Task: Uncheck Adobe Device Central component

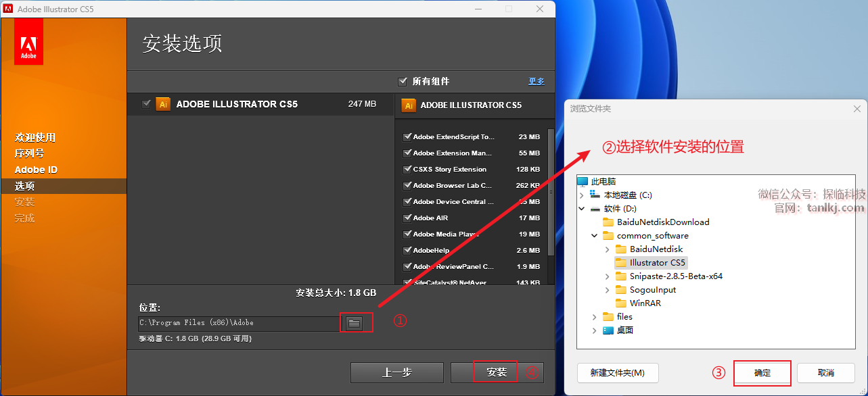Action: tap(407, 201)
